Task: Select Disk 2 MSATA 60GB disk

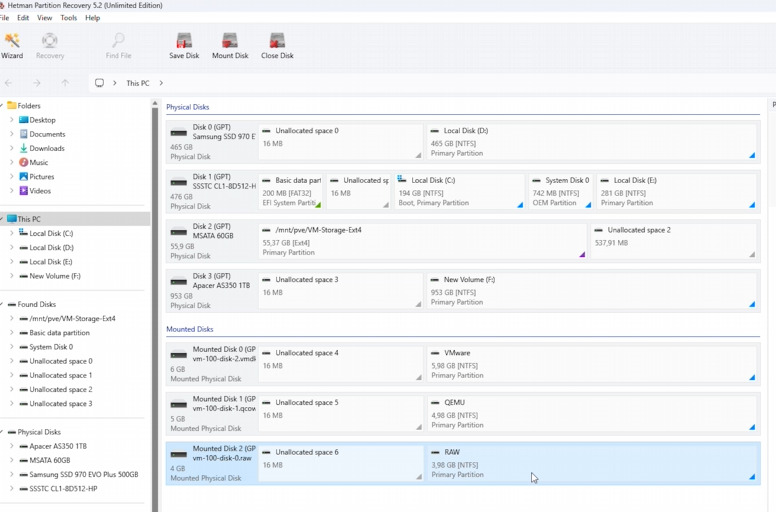Action: pyautogui.click(x=212, y=241)
